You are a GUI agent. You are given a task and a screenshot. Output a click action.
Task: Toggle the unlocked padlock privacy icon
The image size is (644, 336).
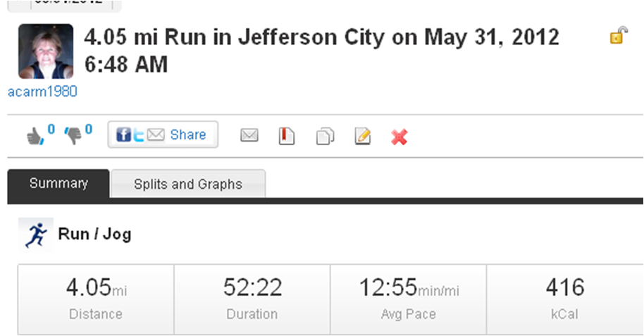pyautogui.click(x=617, y=36)
